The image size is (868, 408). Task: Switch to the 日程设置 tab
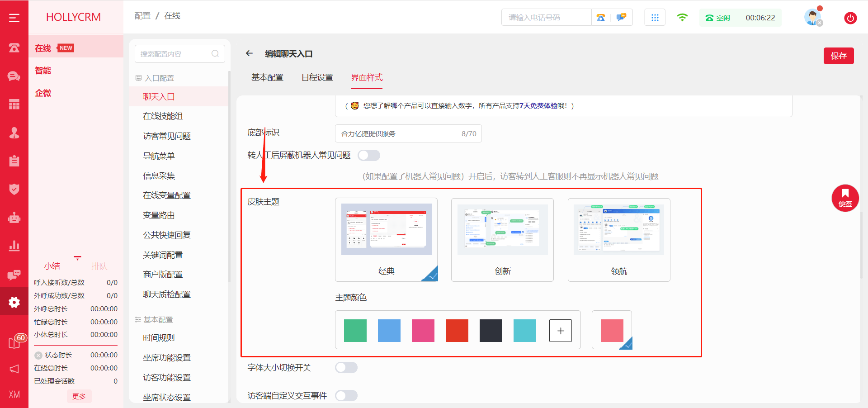coord(317,77)
